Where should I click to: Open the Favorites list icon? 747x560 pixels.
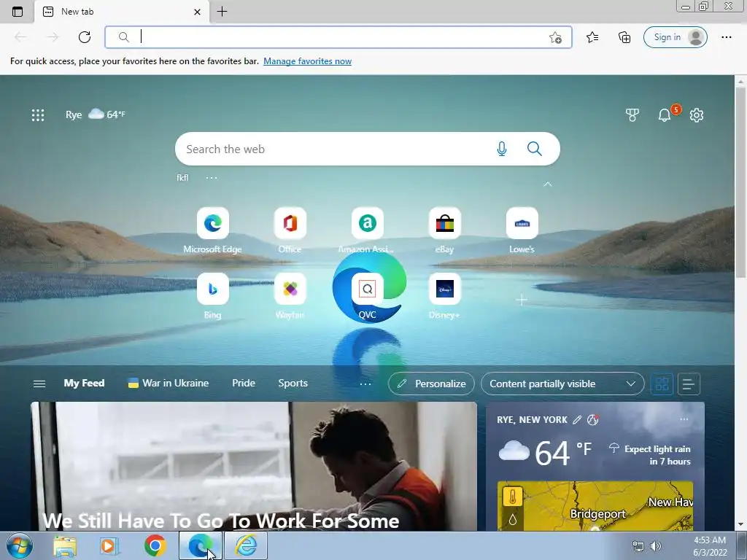tap(592, 37)
